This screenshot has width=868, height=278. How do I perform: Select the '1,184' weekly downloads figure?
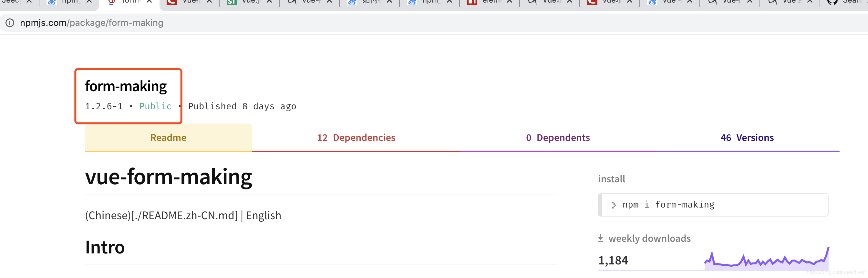(613, 261)
